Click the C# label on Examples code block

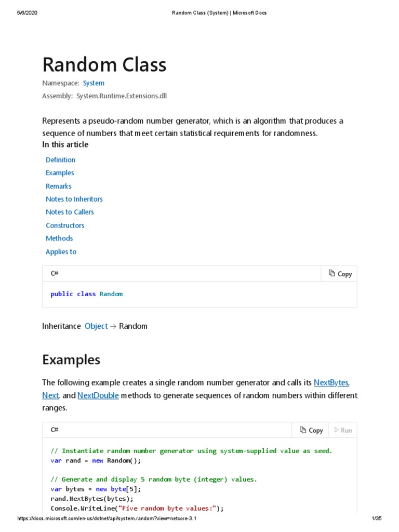(x=54, y=430)
